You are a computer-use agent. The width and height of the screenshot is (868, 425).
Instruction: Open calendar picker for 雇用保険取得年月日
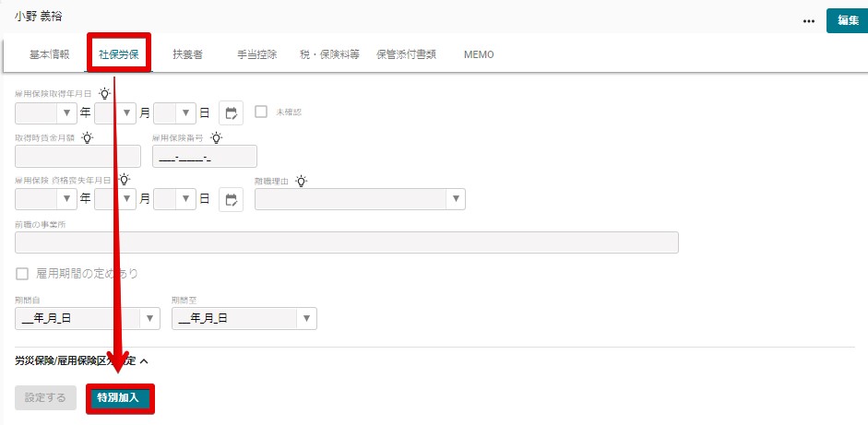tap(231, 112)
